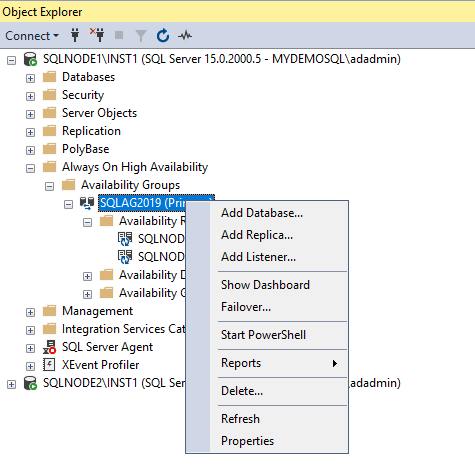Image resolution: width=475 pixels, height=465 pixels.
Task: Select SQLNODE1\INST1 server label
Action: (222, 59)
